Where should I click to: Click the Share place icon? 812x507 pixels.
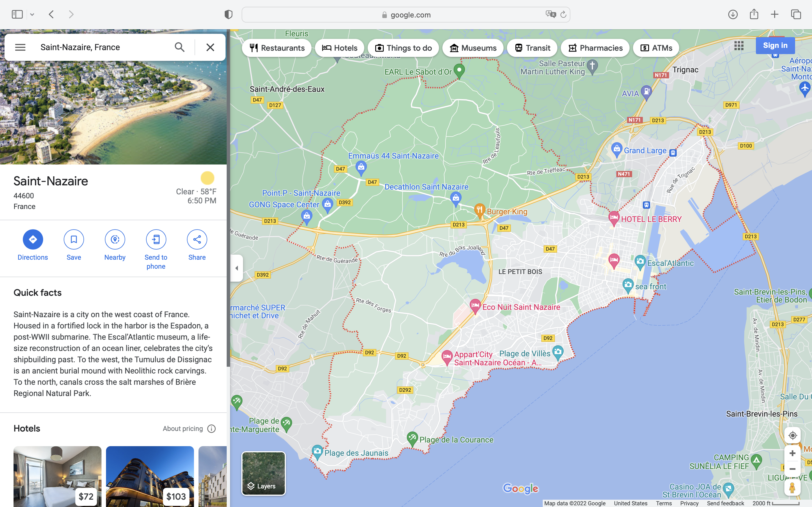(197, 239)
